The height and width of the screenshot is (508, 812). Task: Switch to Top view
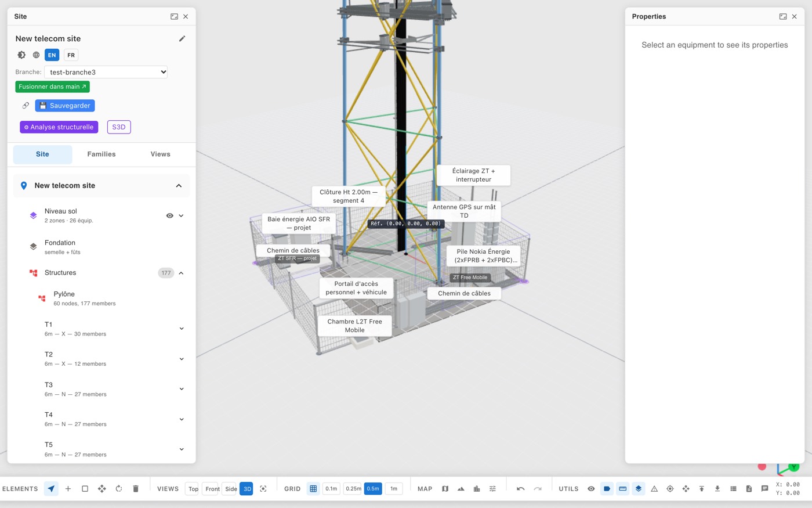(193, 489)
